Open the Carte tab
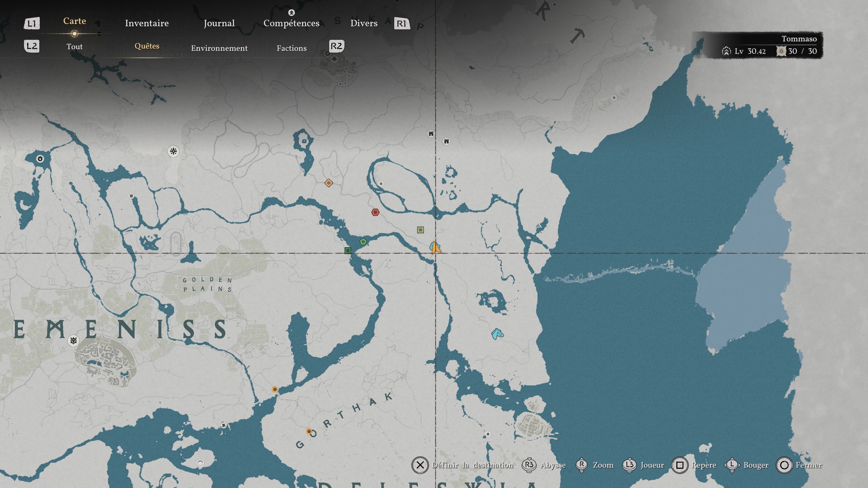The height and width of the screenshot is (488, 868). tap(74, 21)
